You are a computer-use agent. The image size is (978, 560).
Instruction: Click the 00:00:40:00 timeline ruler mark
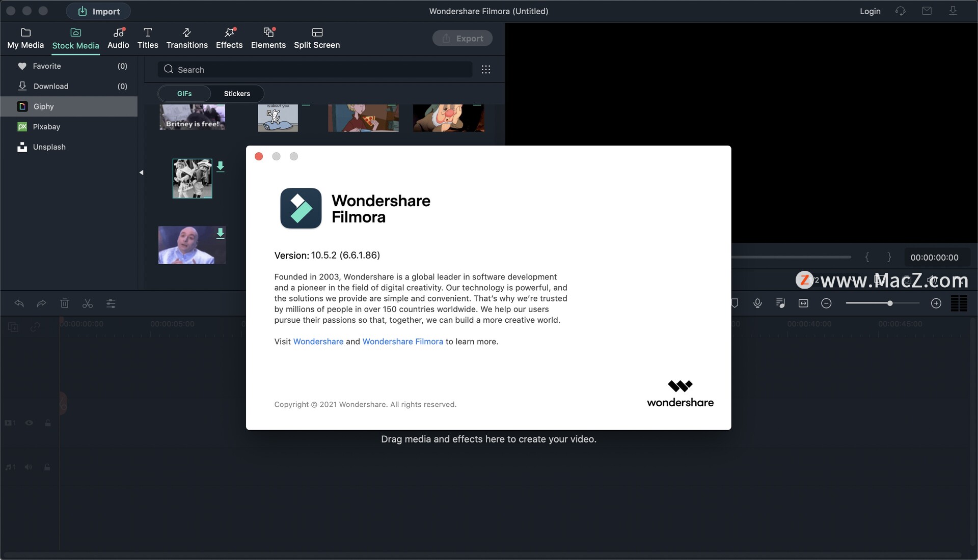click(x=809, y=324)
